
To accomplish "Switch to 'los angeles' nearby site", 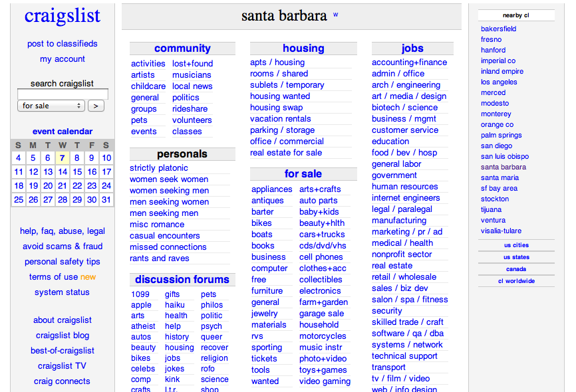I will tap(499, 82).
